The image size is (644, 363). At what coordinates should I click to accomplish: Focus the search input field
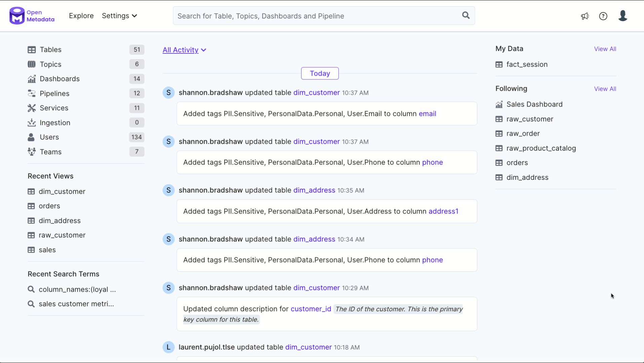pyautogui.click(x=316, y=16)
